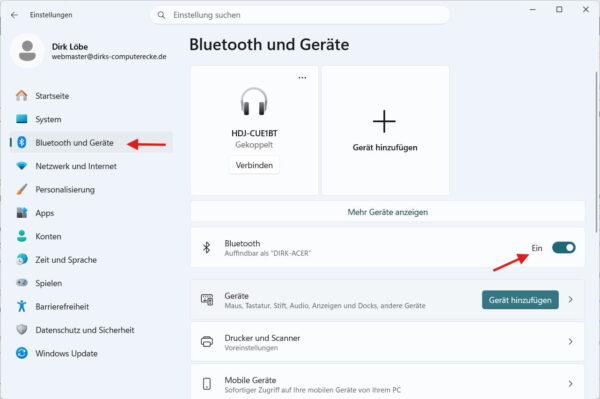
Task: Click the Dirk Löbe account name
Action: (70, 47)
